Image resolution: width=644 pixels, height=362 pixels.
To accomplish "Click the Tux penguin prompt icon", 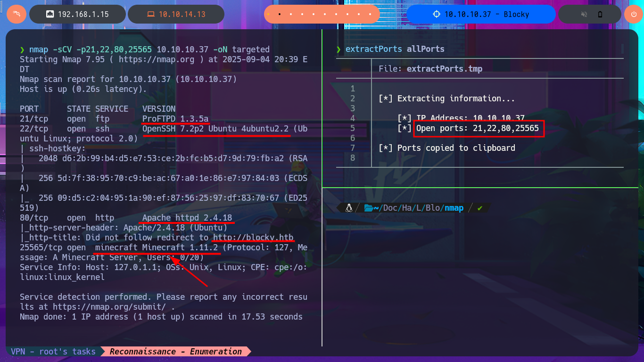I will 349,208.
